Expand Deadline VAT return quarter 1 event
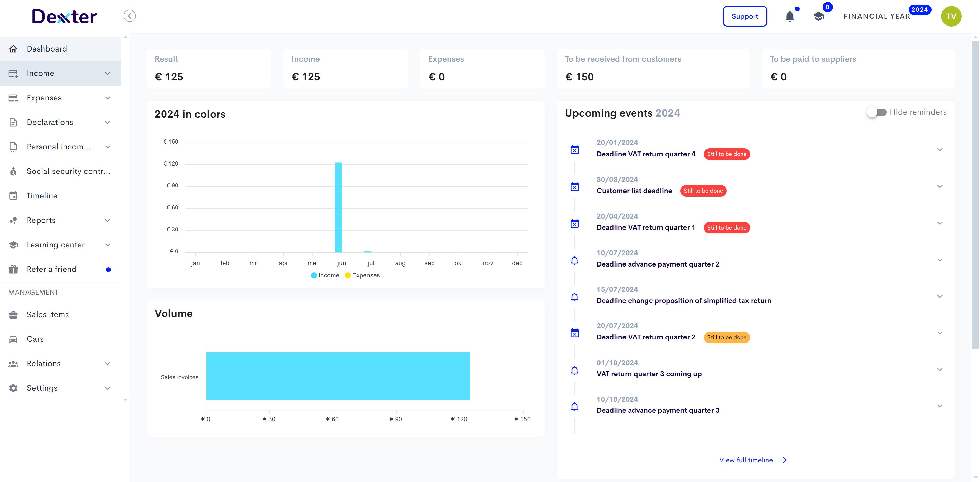 (940, 223)
